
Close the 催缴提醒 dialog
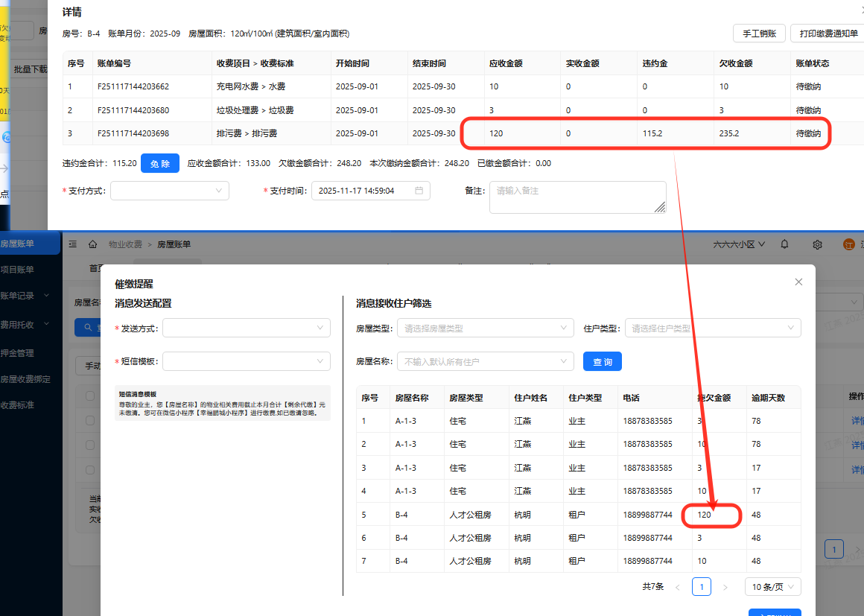(x=798, y=282)
